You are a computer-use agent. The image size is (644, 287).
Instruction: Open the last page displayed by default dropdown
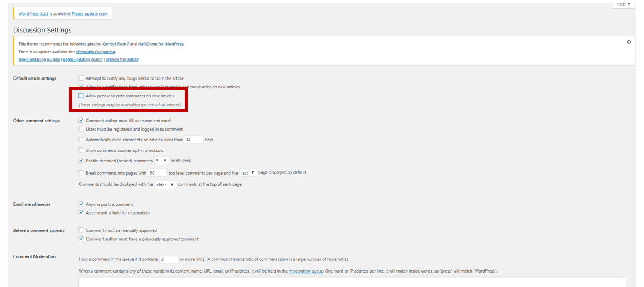(248, 173)
